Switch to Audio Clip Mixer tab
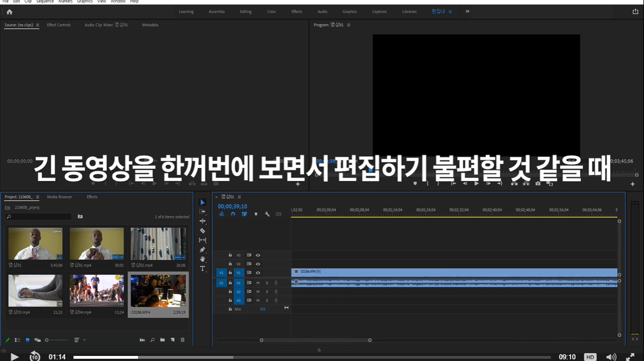This screenshot has height=361, width=644. point(107,25)
